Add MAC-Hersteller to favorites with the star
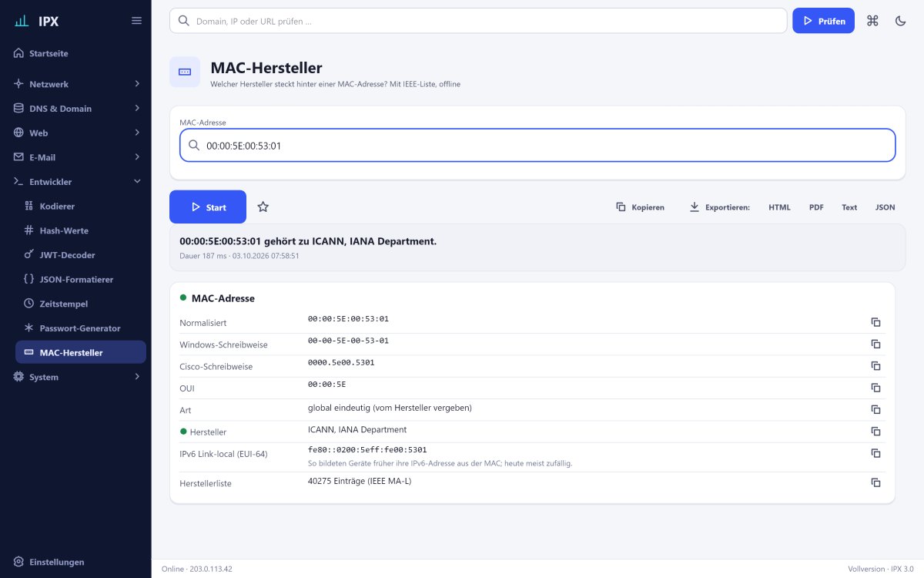 pyautogui.click(x=263, y=207)
